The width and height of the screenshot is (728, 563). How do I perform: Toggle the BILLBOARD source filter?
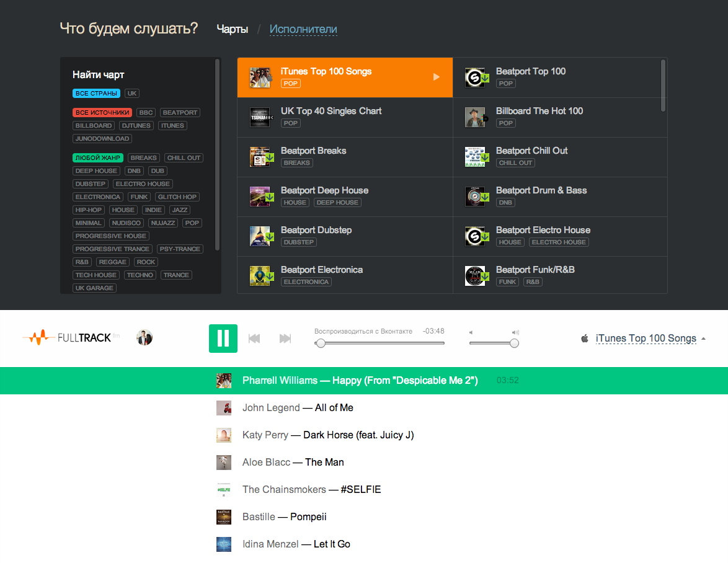tap(93, 125)
